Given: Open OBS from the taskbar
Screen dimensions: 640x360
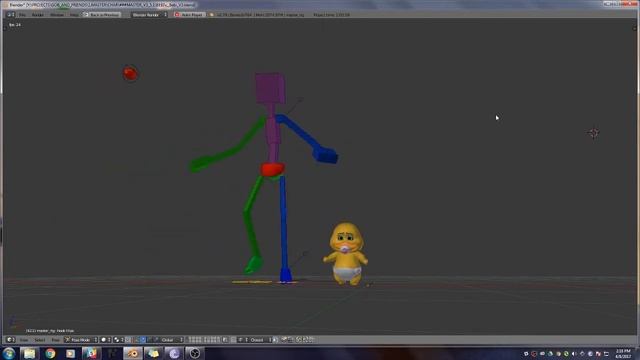Looking at the screenshot, I should tap(194, 353).
